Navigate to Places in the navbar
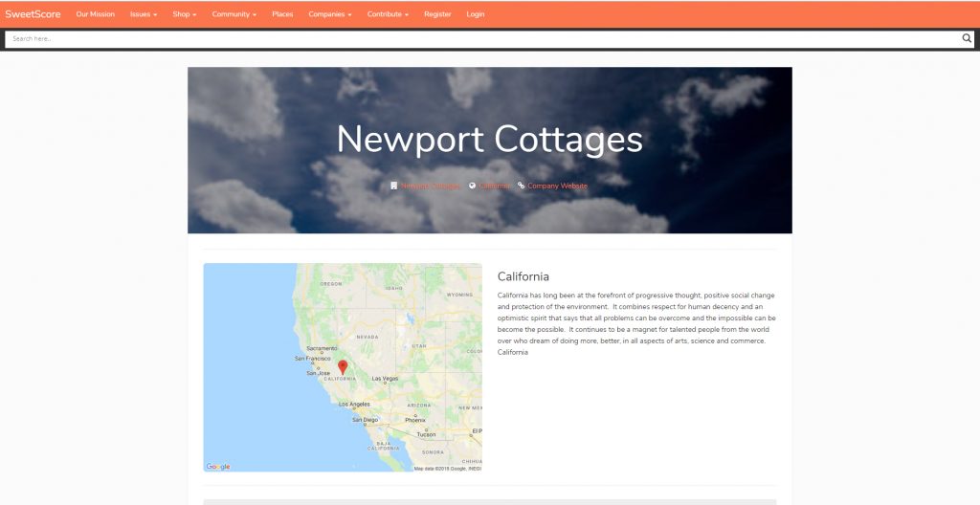Viewport: 980px width, 505px height. [282, 14]
